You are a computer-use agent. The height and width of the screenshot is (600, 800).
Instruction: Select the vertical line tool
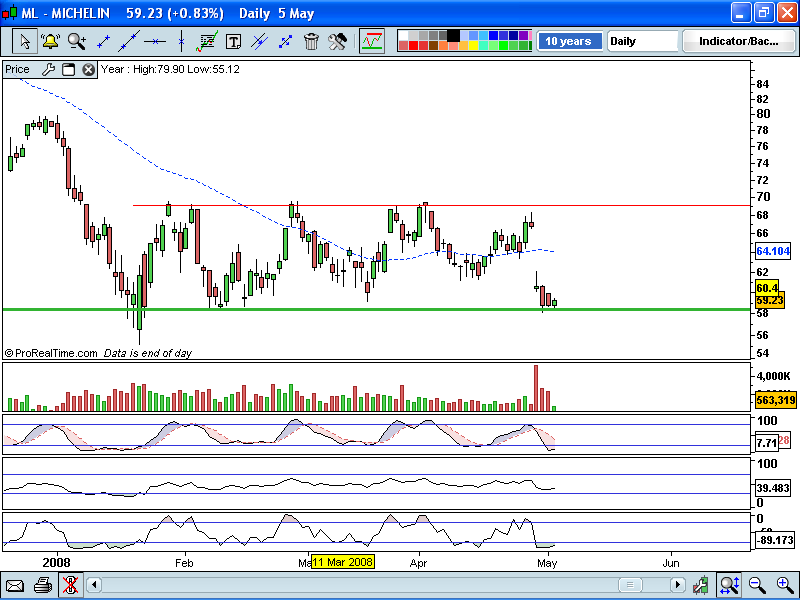181,41
